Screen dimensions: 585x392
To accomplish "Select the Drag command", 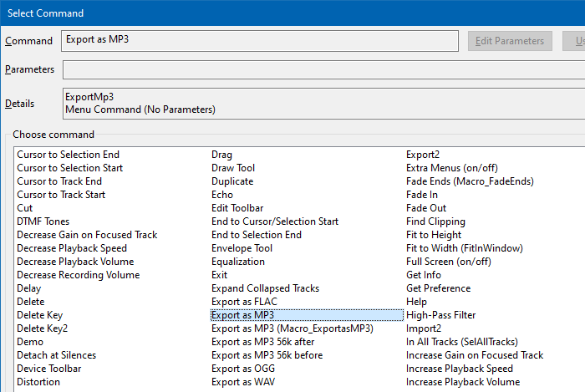I will click(x=222, y=155).
